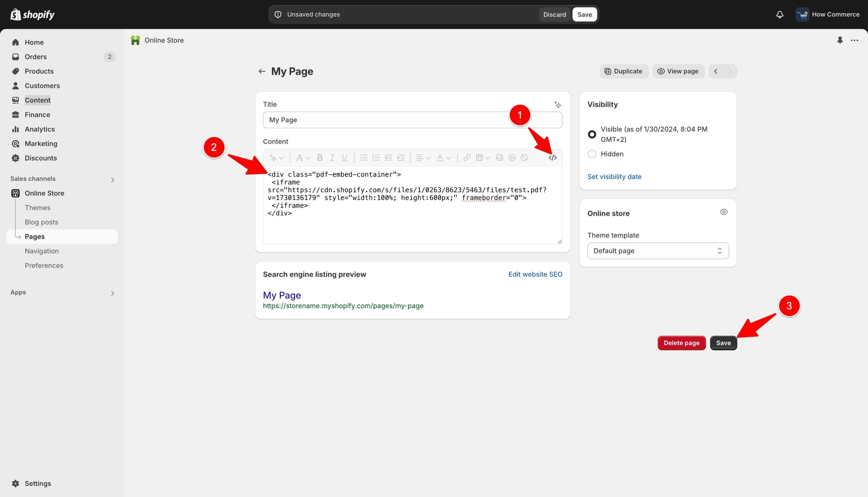Click the View page button
Image resolution: width=868 pixels, height=497 pixels.
point(678,71)
